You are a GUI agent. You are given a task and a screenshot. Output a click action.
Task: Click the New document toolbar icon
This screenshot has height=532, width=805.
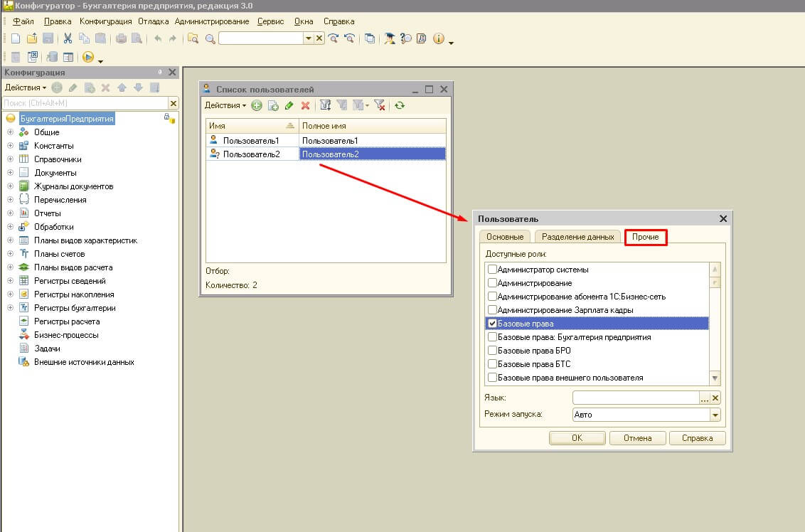17,38
